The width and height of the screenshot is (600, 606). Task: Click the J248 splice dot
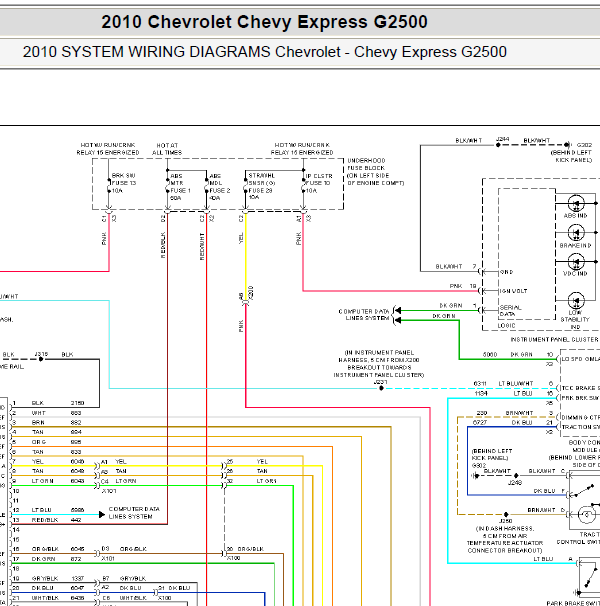click(516, 476)
